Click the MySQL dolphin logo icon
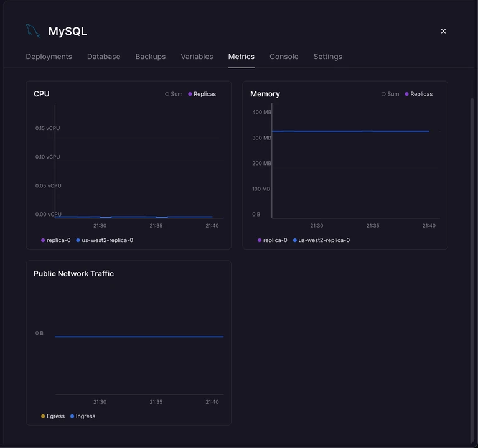The width and height of the screenshot is (478, 448). click(x=33, y=30)
